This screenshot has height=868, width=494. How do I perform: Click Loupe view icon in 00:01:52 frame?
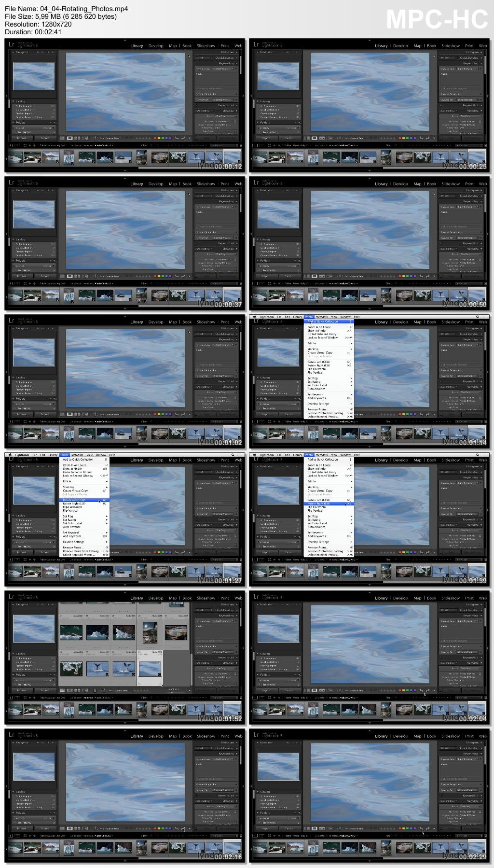pyautogui.click(x=70, y=690)
